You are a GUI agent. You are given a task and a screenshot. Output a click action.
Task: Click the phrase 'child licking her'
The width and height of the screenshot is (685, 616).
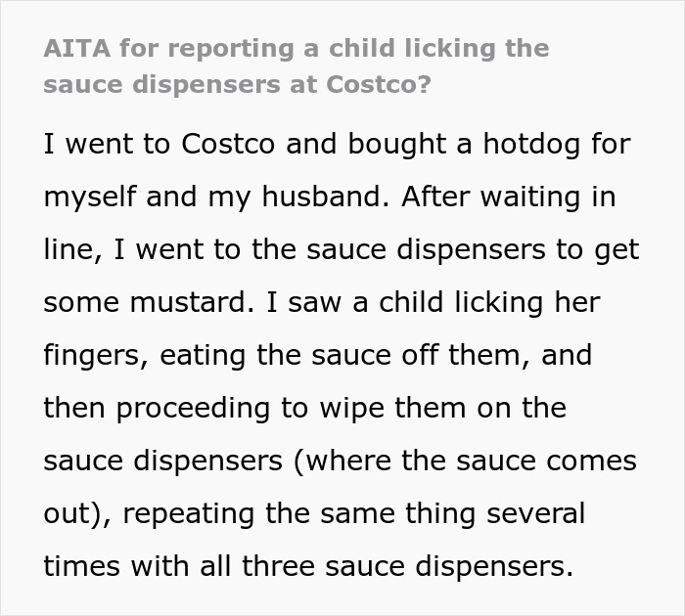click(x=489, y=302)
